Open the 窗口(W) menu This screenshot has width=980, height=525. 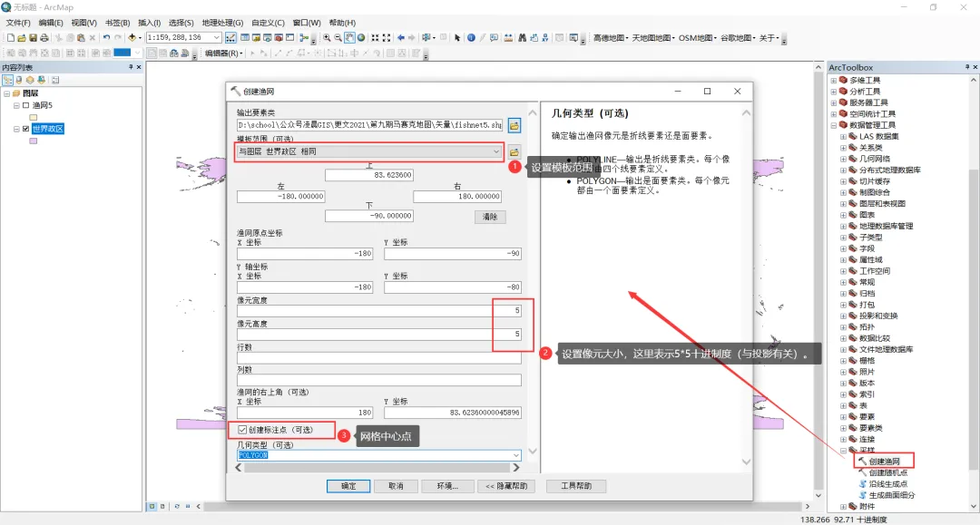[307, 23]
